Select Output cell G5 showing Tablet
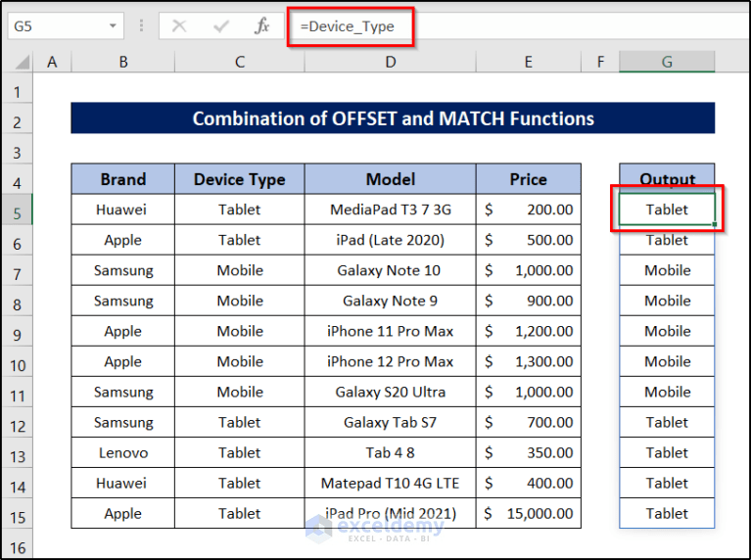 667,210
